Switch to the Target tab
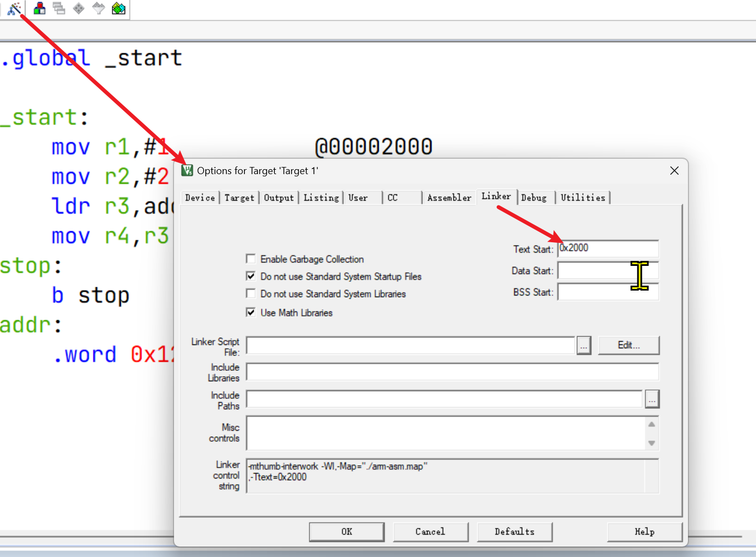 coord(239,198)
